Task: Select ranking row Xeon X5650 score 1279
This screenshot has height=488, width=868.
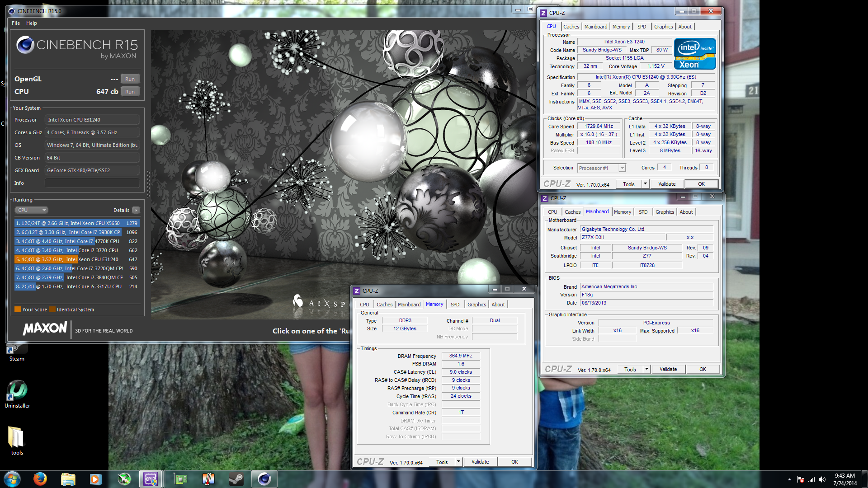Action: point(77,223)
